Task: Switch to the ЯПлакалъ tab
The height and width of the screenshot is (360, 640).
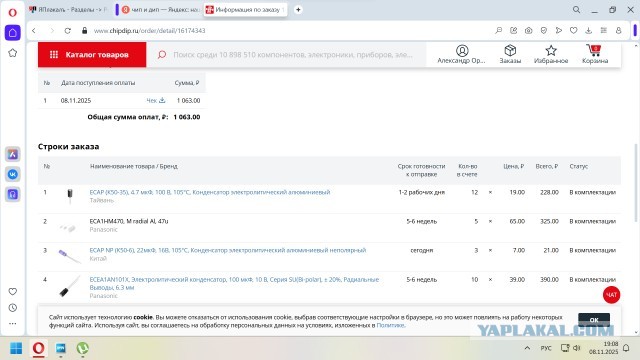Action: pos(69,9)
